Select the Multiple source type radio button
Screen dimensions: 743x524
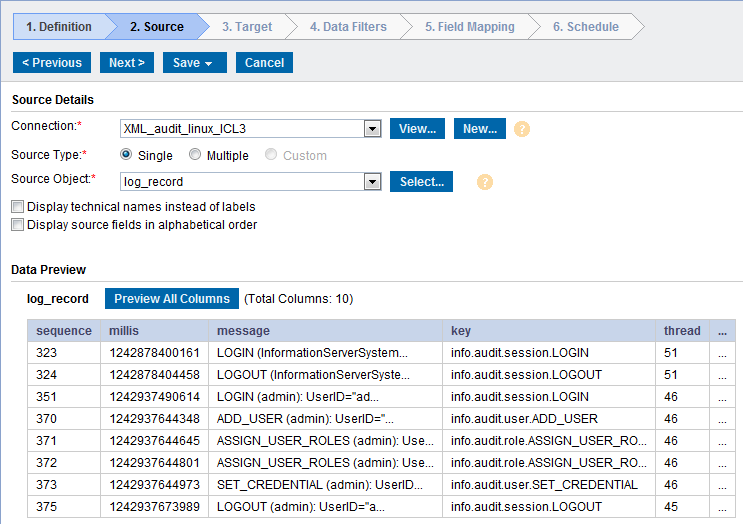195,154
